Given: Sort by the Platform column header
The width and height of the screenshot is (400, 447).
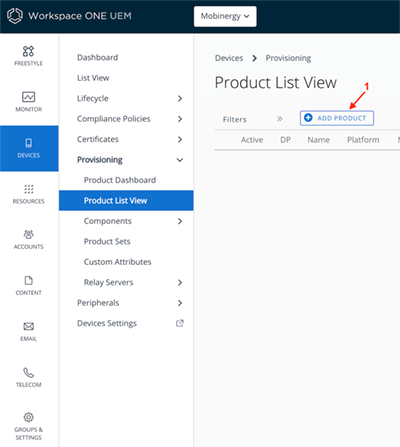Looking at the screenshot, I should (363, 140).
